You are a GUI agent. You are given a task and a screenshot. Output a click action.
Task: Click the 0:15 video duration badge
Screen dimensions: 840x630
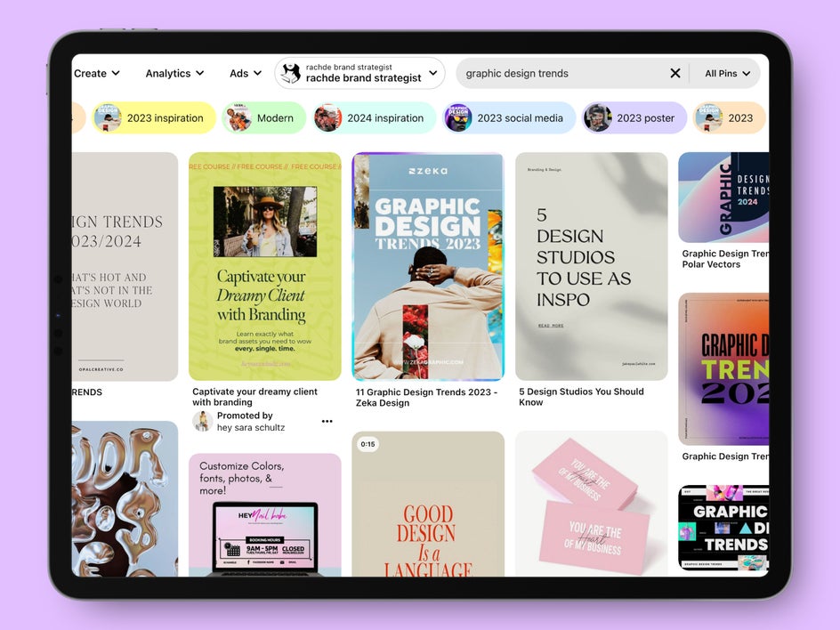tap(368, 444)
